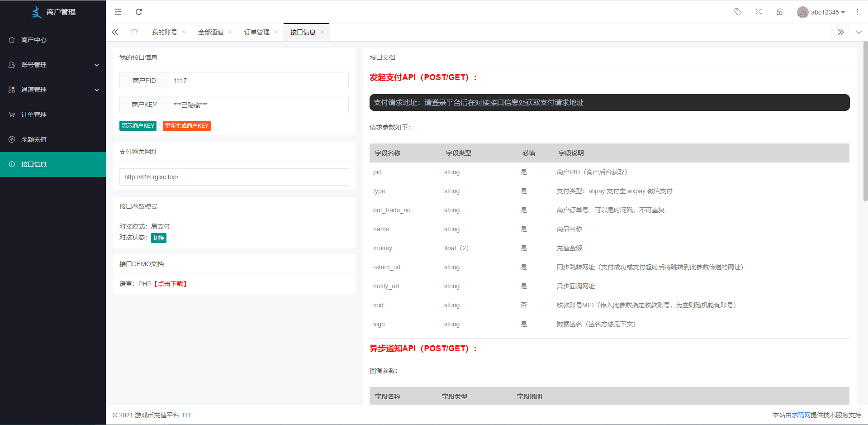Enter fullscreen mode via expand icon

coord(759,12)
